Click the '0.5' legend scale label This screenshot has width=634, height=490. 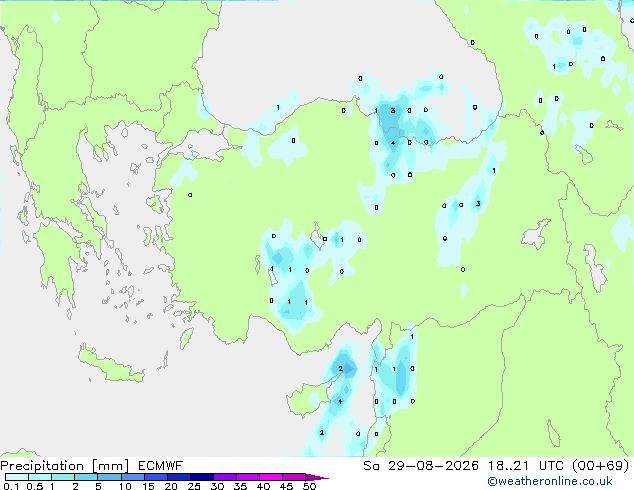pos(35,486)
